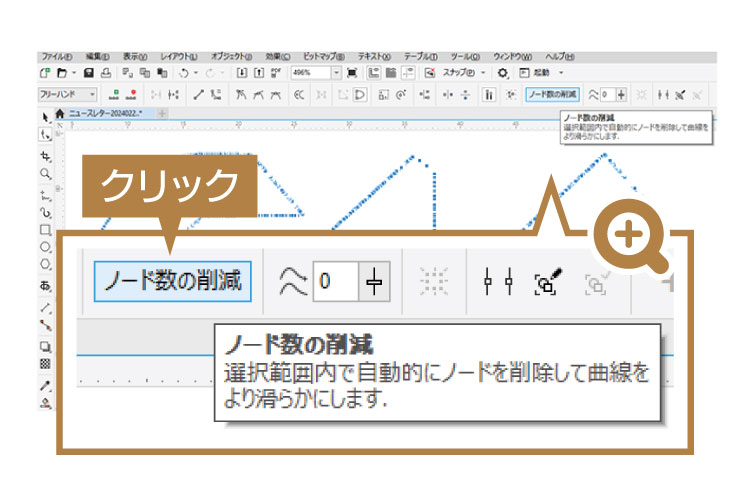Click the Publish to PDF icon
This screenshot has width=750, height=500.
click(276, 73)
